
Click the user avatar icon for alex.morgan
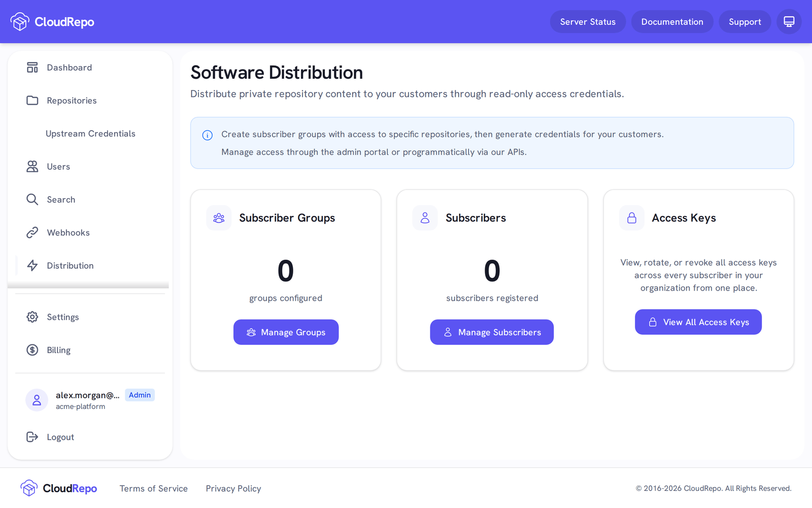pyautogui.click(x=37, y=400)
